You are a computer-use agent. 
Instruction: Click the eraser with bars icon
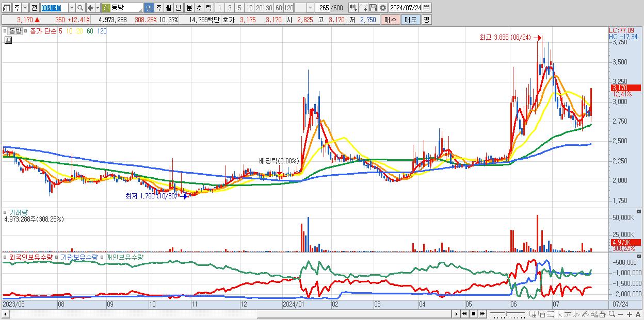[x=594, y=314]
